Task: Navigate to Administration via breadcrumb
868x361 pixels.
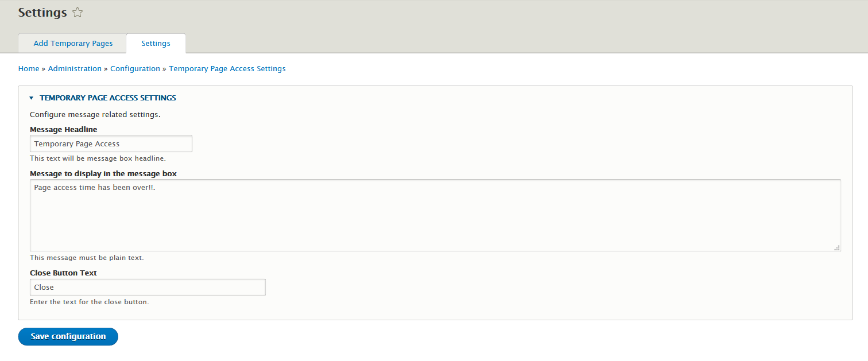Action: 75,68
